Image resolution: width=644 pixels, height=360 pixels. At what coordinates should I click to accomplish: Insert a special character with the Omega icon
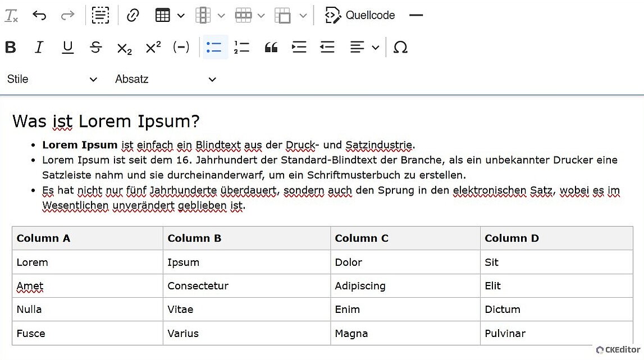click(400, 47)
